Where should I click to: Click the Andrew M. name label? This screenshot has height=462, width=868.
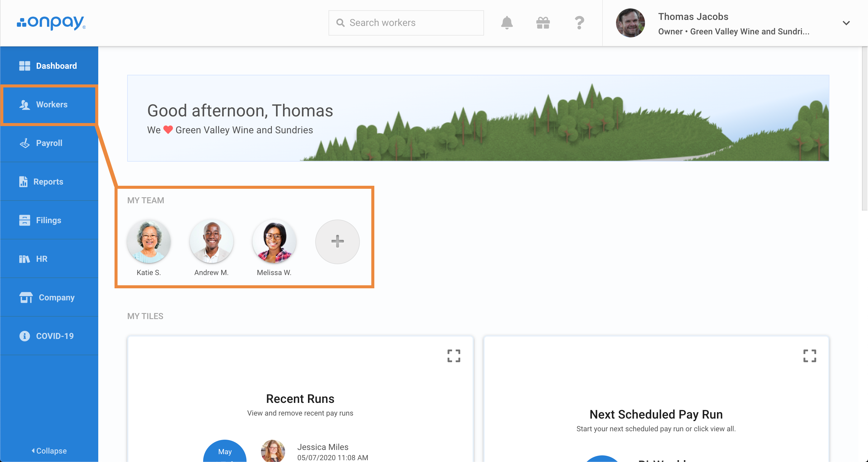coord(211,273)
